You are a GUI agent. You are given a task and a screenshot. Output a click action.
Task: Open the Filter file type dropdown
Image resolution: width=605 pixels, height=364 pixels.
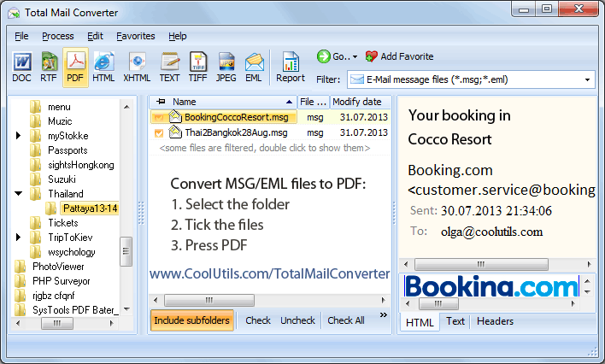[587, 80]
